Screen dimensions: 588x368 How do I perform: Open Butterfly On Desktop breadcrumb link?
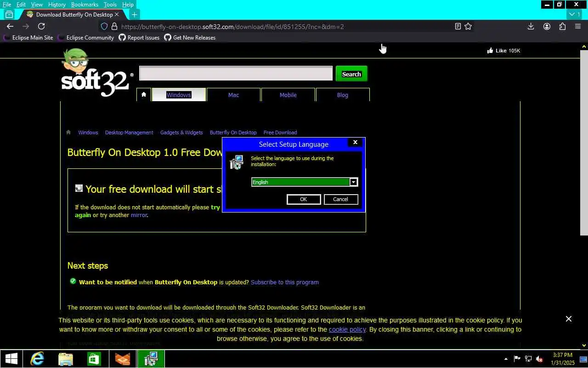pos(233,132)
